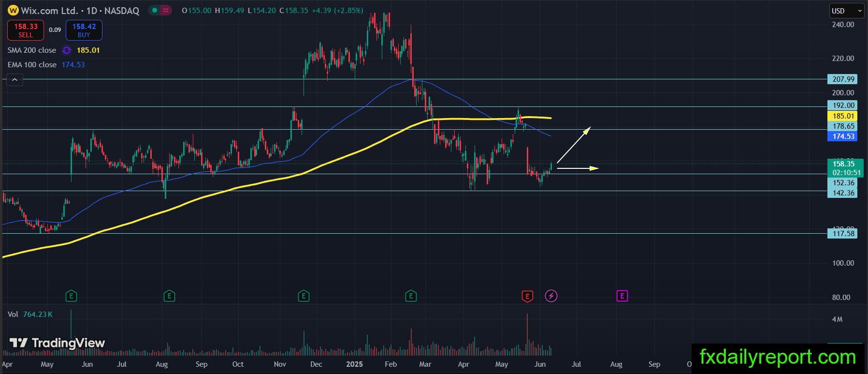Click the 100.00 price scale label
Screen dimensions: 868x374
(843, 263)
